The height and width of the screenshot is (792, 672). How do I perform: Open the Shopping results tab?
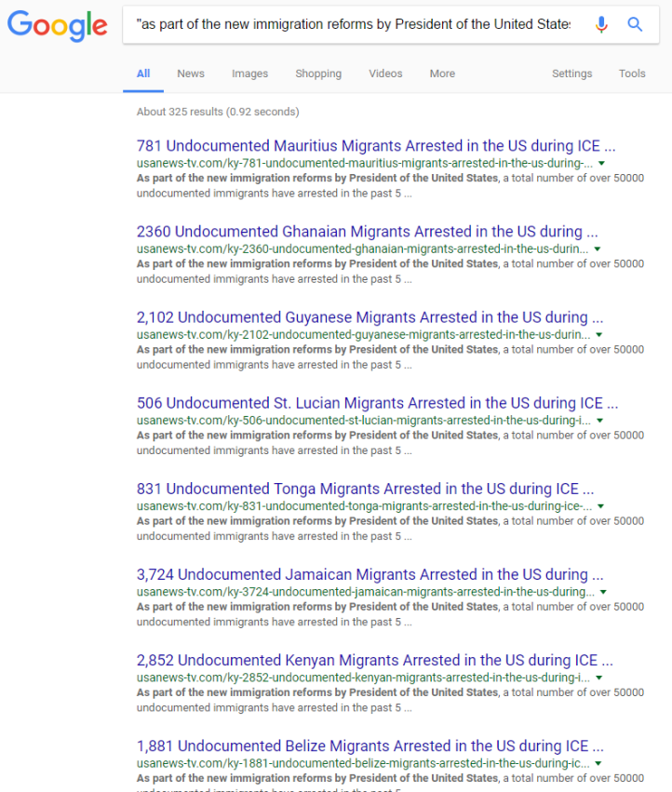coord(318,74)
